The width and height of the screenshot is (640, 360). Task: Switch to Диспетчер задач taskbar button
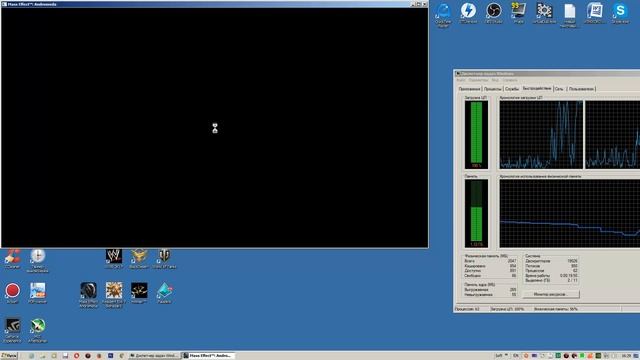[154, 356]
